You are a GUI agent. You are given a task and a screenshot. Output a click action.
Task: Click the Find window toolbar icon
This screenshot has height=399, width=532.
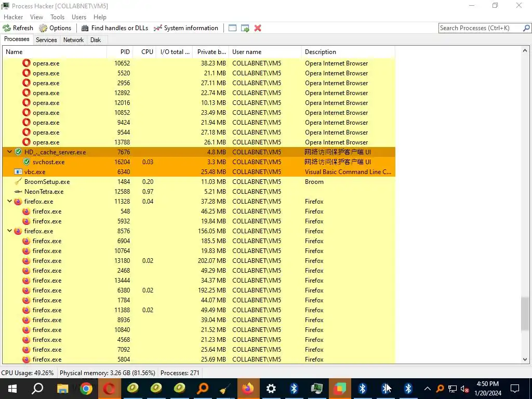[x=232, y=28]
